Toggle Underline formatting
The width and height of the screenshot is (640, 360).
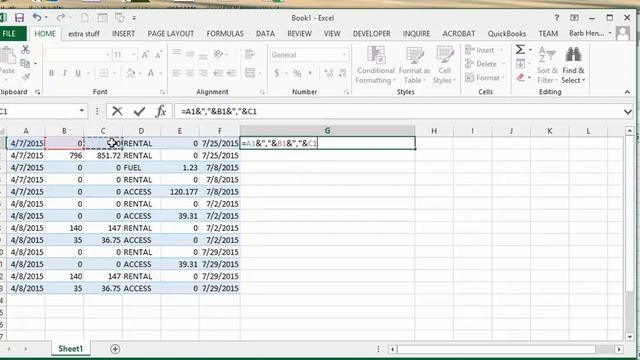[78, 73]
